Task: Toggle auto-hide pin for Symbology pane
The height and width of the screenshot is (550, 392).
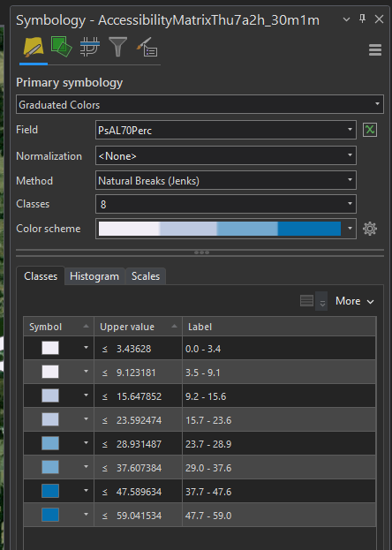Action: tap(363, 19)
